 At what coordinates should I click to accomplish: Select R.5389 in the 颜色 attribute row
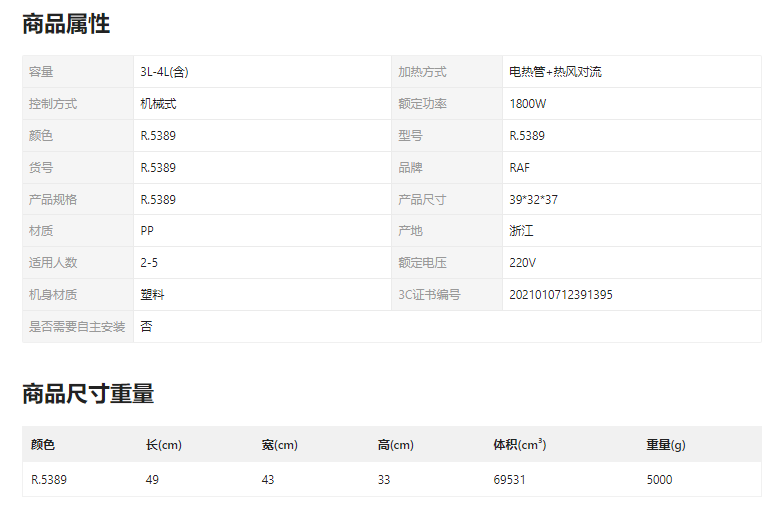coord(158,136)
